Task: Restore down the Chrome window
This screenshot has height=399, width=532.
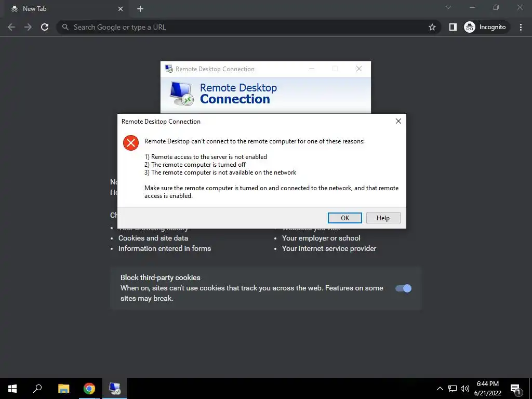Action: click(x=496, y=7)
